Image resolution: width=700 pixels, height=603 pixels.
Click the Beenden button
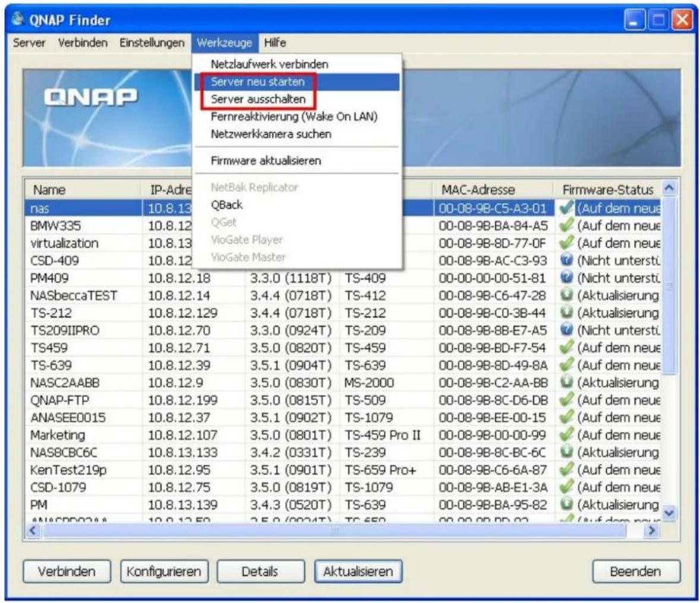tap(636, 572)
